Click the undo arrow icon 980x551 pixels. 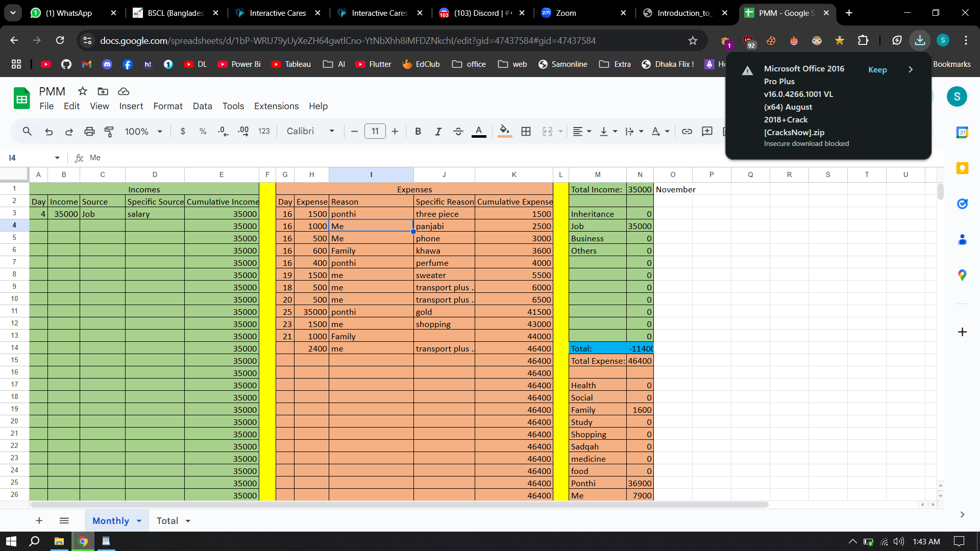(x=49, y=132)
